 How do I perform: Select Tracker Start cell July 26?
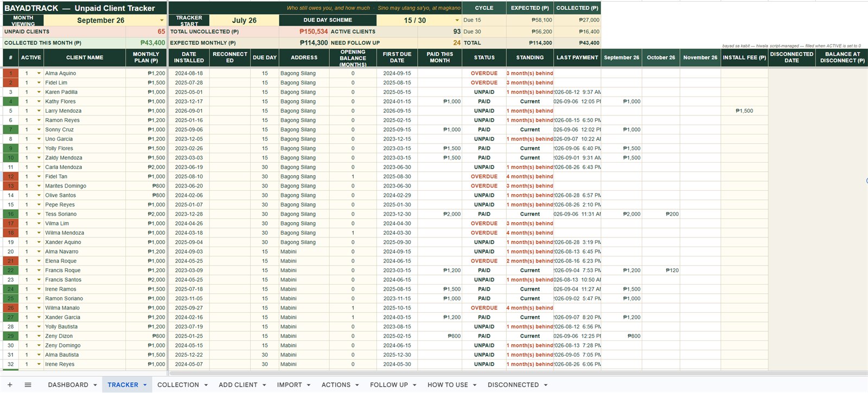[244, 20]
